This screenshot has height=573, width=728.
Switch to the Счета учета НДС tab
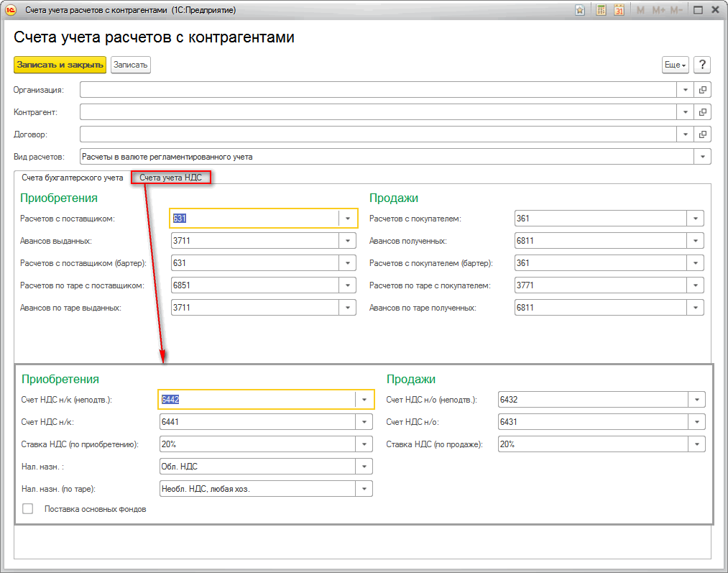[x=170, y=177]
